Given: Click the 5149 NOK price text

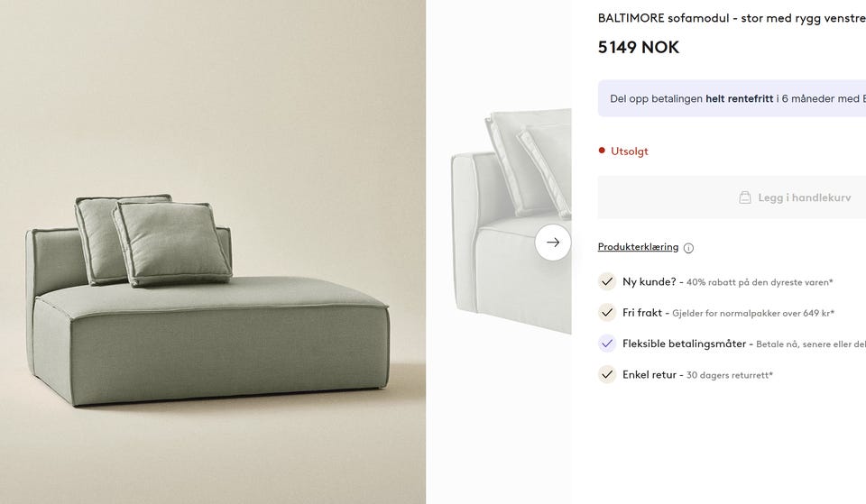Looking at the screenshot, I should [x=639, y=48].
